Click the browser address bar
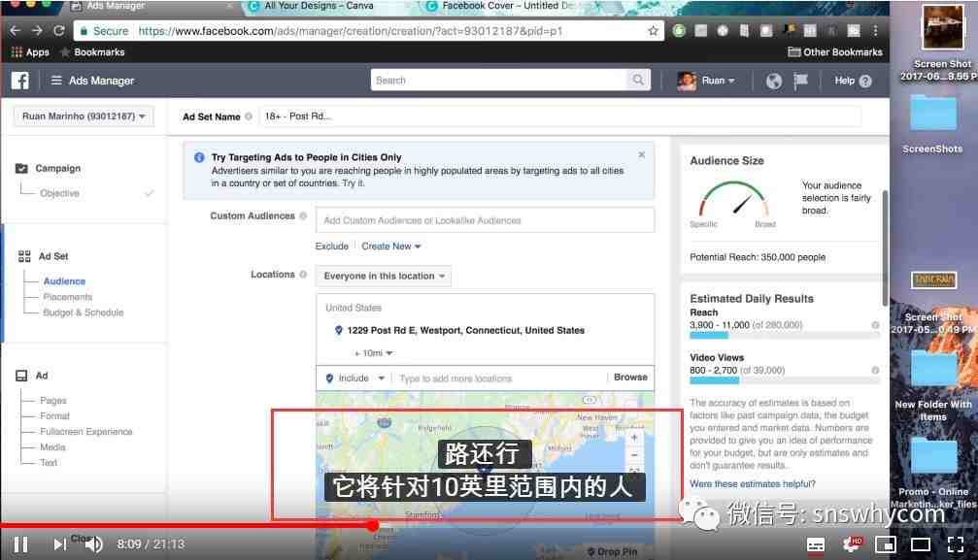 (368, 30)
